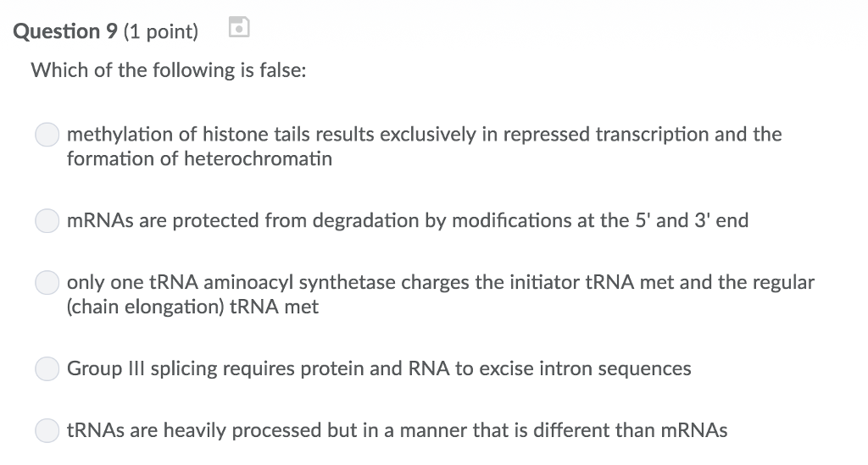
Task: Click the words 'repressed transcription' in first option
Action: (x=605, y=135)
